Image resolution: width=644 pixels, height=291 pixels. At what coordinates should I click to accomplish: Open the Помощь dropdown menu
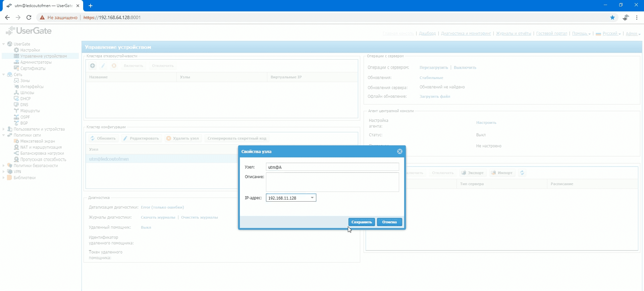pyautogui.click(x=581, y=33)
